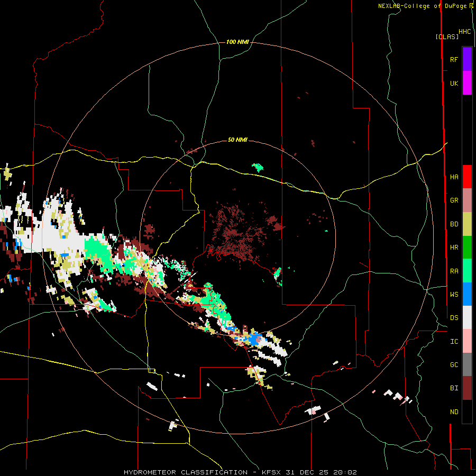This screenshot has width=476, height=476.
Task: Click the RF legend label
Action: coord(454,59)
